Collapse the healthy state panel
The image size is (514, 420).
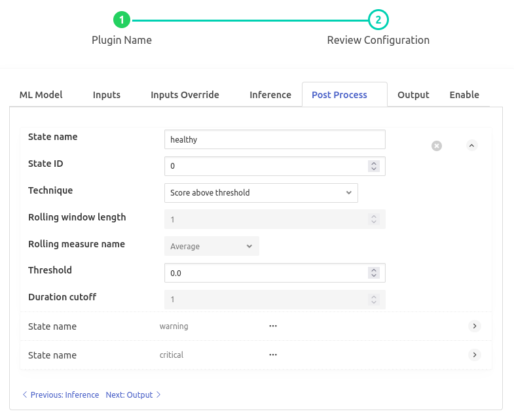click(x=472, y=146)
